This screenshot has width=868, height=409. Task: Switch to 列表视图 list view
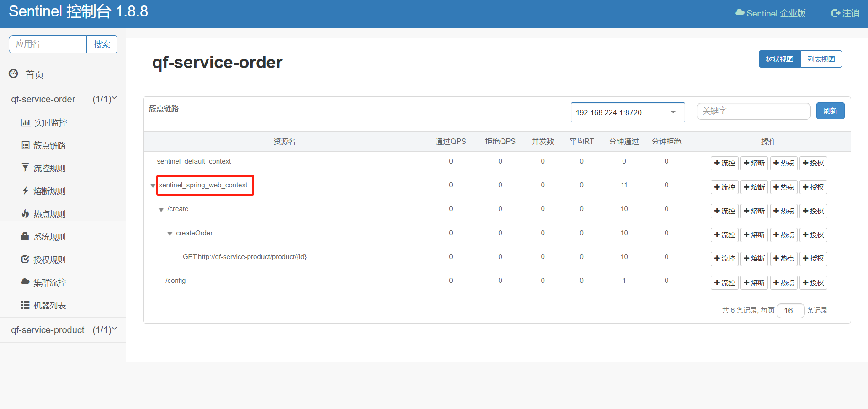(x=821, y=59)
